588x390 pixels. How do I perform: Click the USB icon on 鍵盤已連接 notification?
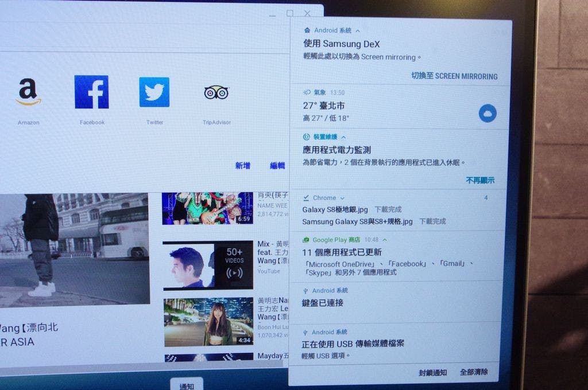(305, 291)
